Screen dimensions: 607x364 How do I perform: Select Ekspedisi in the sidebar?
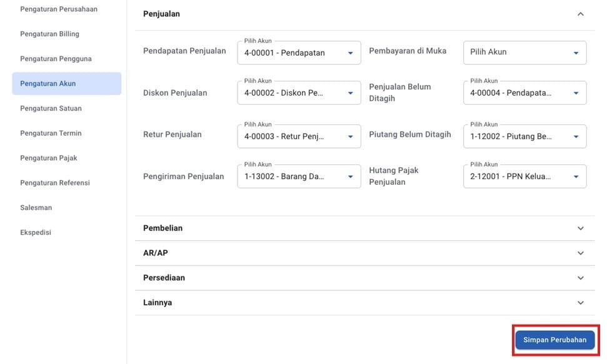click(36, 232)
